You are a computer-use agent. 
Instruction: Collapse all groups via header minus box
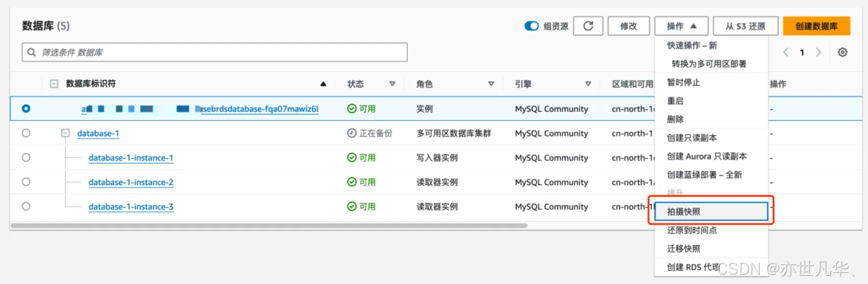[x=54, y=84]
